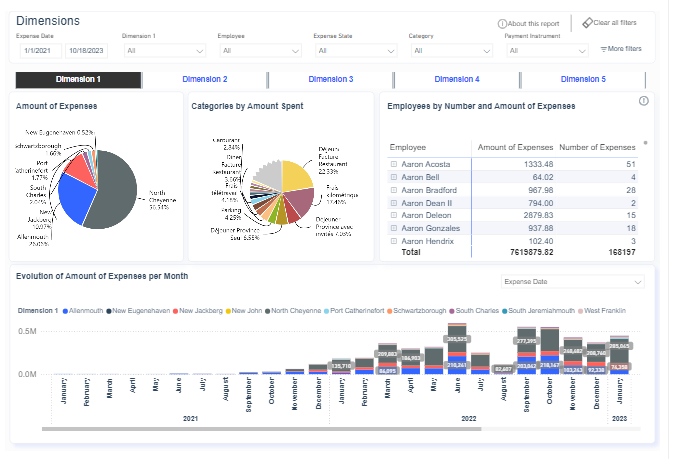673x459 pixels.
Task: Switch to the Dimension 2 tab
Action: click(x=205, y=79)
